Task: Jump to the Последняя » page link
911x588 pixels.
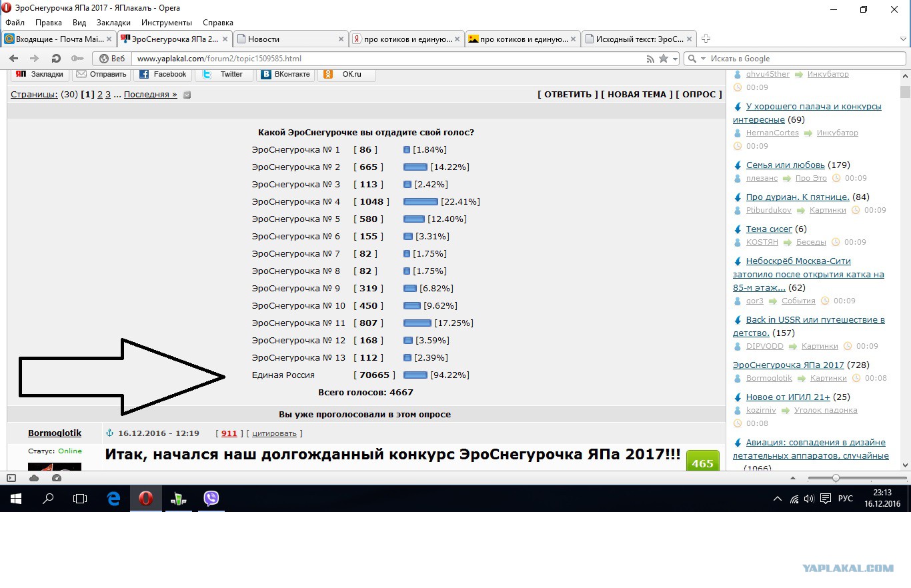Action: 151,95
